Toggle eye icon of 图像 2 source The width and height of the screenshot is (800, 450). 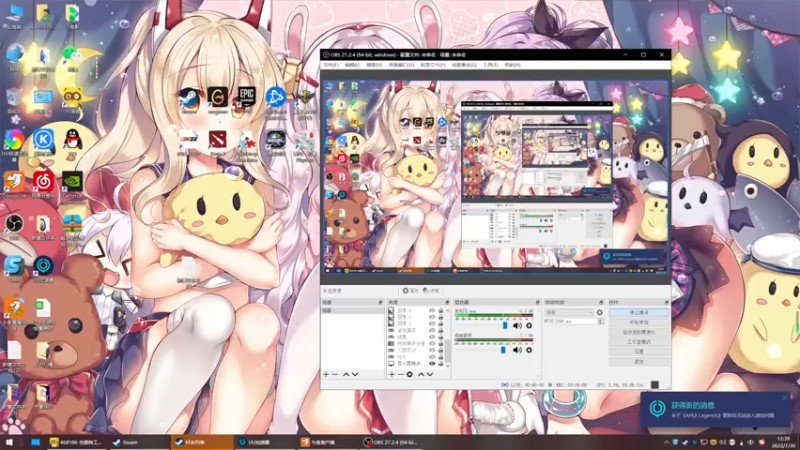click(x=432, y=323)
